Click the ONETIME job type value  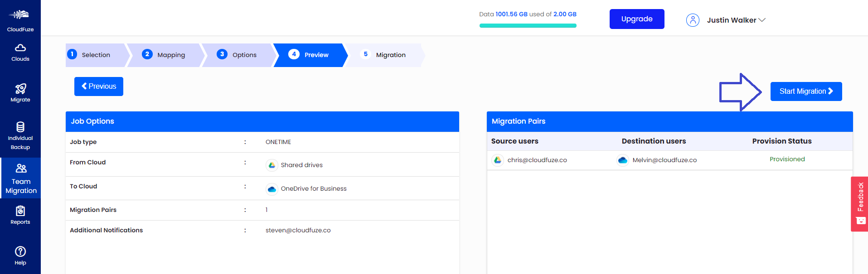pos(278,142)
